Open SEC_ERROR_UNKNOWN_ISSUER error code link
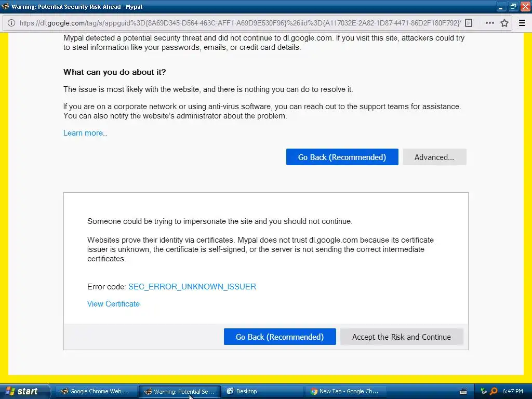This screenshot has width=532, height=399. tap(192, 287)
